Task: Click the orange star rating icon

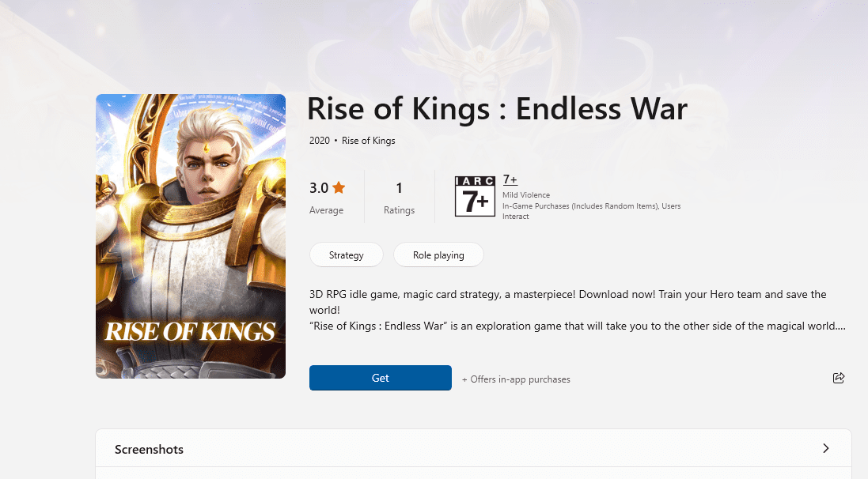Action: [339, 187]
